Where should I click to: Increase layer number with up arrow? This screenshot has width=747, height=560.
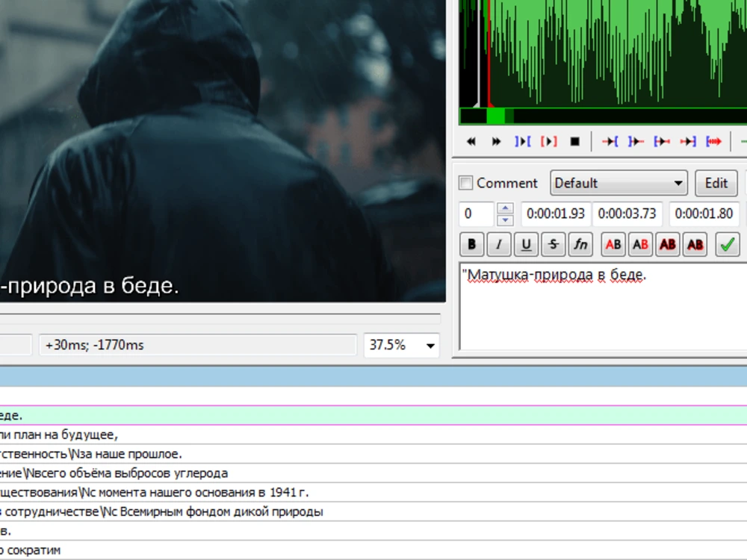pyautogui.click(x=505, y=208)
